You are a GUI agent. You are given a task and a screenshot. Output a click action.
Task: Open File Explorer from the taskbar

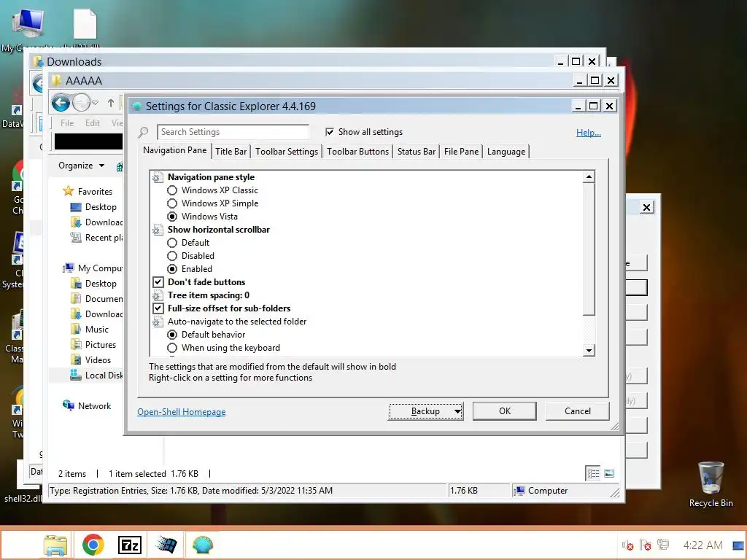coord(55,545)
